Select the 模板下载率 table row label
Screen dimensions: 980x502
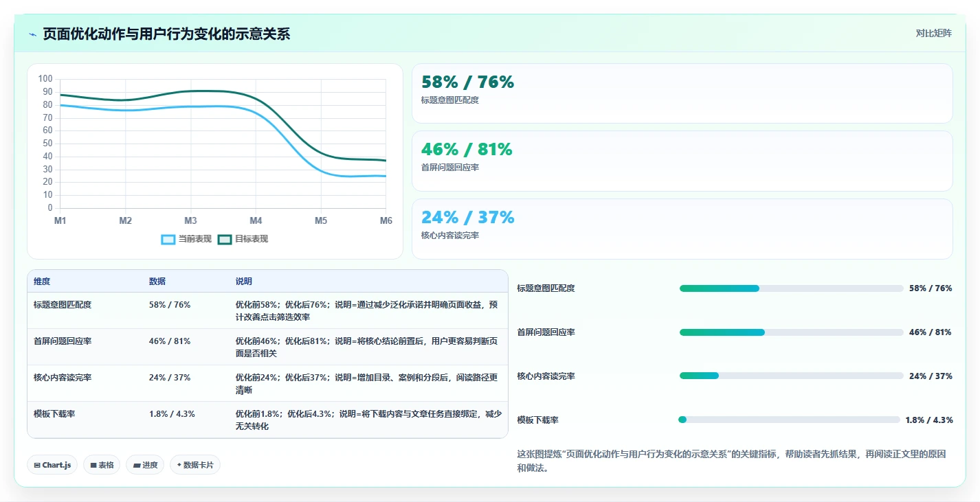point(54,413)
